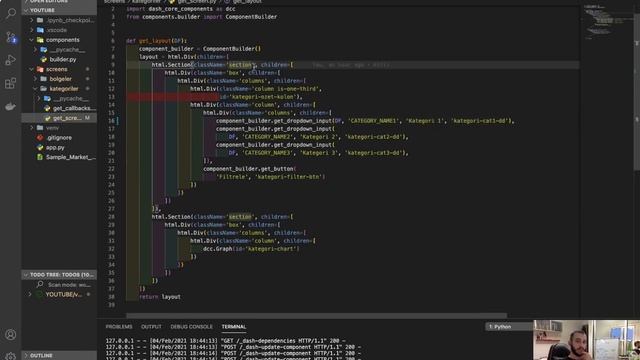The height and width of the screenshot is (360, 640).
Task: Expand the __pycache__ folder under components
Action: tap(36, 49)
